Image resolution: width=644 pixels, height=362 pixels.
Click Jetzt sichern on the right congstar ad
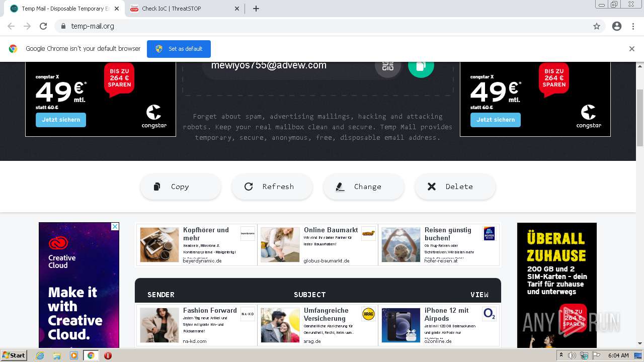tap(496, 120)
